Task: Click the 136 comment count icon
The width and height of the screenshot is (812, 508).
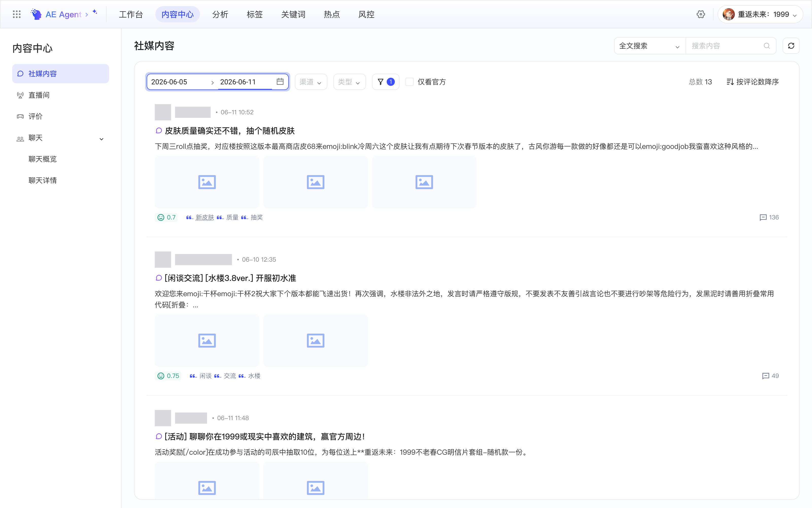Action: coord(763,217)
